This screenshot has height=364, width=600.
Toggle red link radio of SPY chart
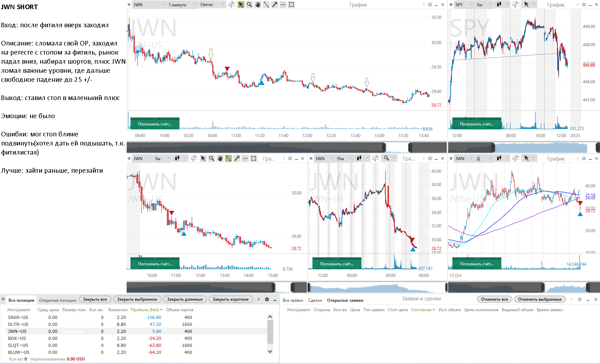tap(451, 5)
